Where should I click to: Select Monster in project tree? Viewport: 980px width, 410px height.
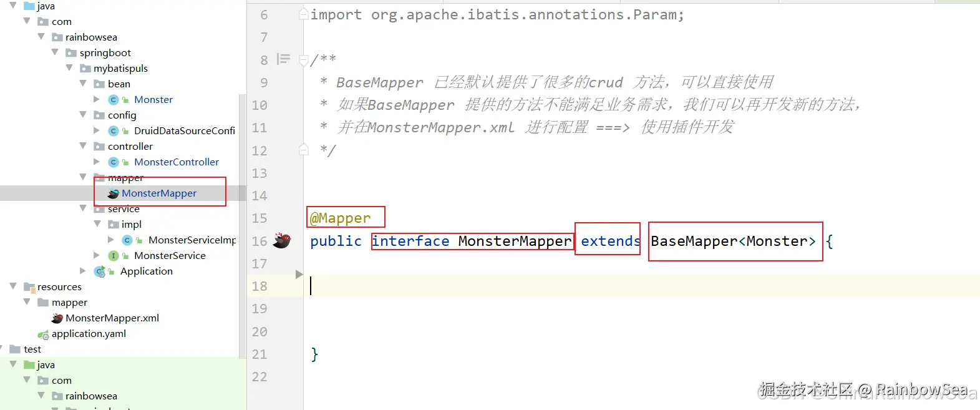point(153,99)
